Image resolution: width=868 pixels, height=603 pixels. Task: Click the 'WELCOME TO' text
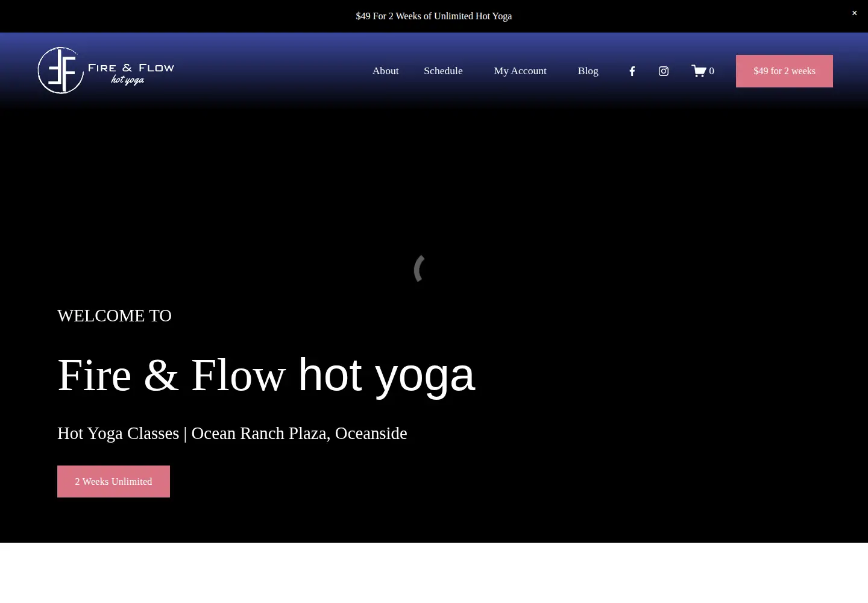(x=115, y=316)
